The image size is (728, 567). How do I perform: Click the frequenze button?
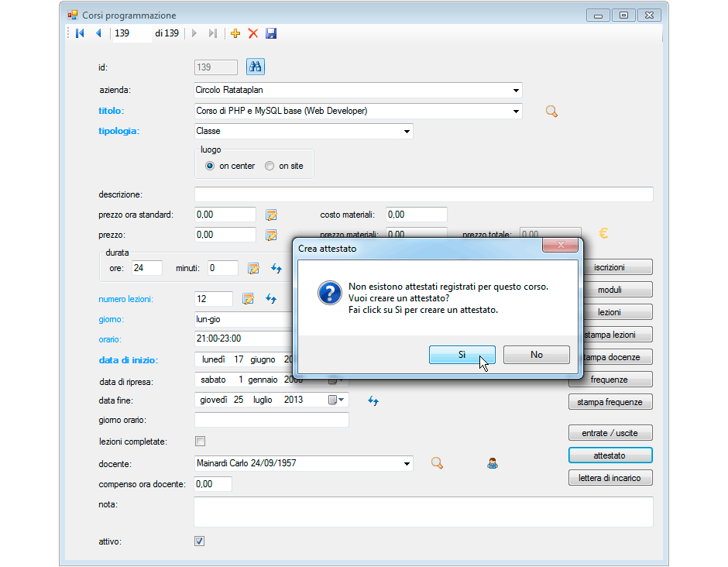coord(610,380)
